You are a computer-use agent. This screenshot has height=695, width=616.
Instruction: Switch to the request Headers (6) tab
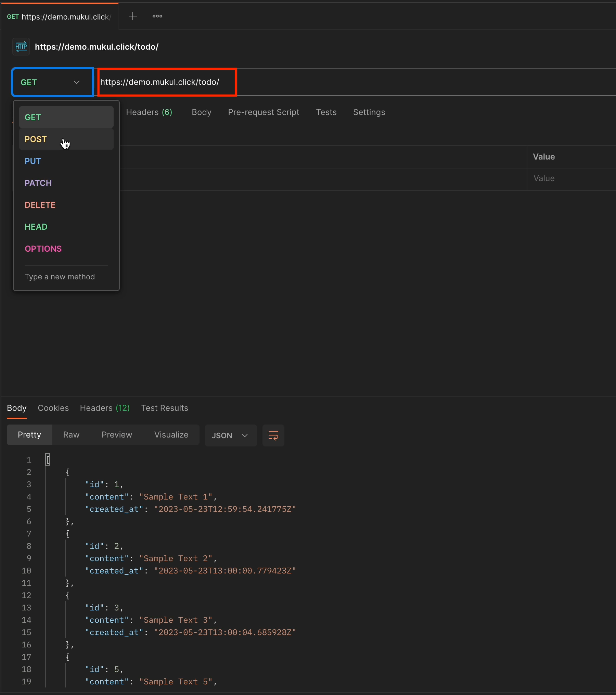pyautogui.click(x=149, y=112)
